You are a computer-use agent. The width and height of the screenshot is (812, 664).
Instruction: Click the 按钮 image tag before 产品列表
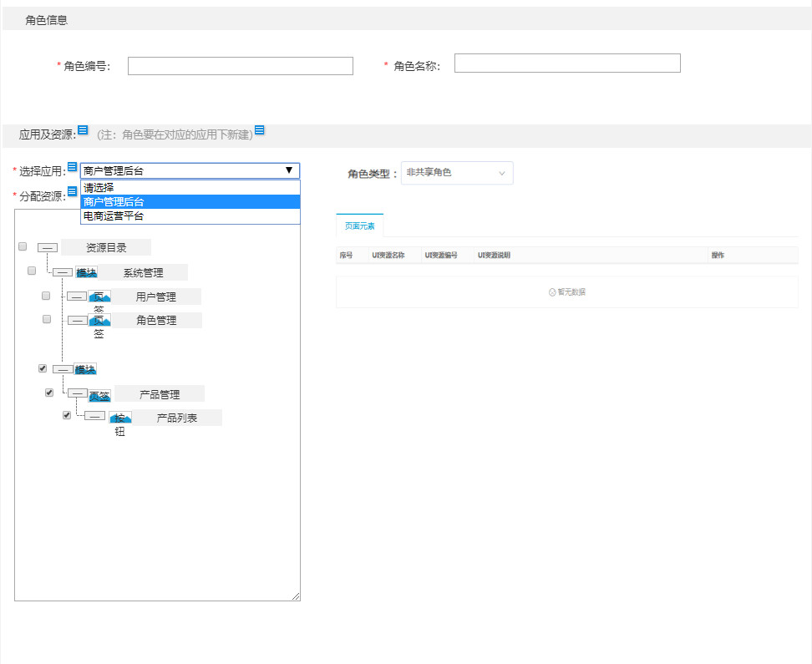click(x=120, y=418)
